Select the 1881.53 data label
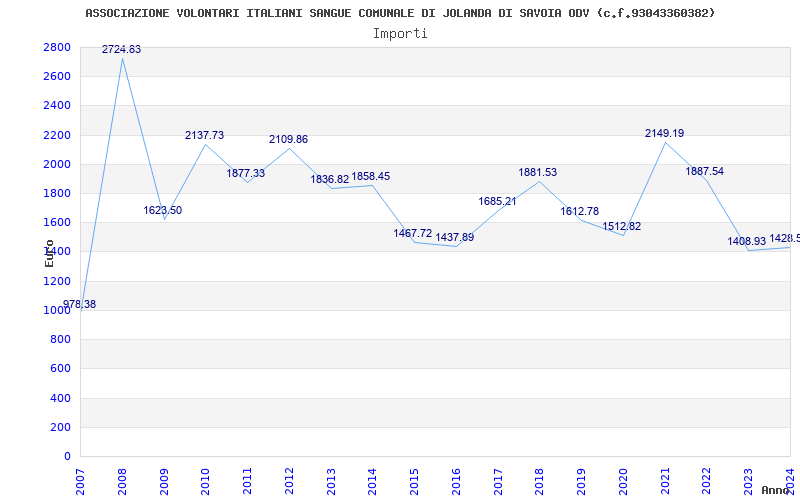Viewport: 800px width, 500px height. [538, 172]
